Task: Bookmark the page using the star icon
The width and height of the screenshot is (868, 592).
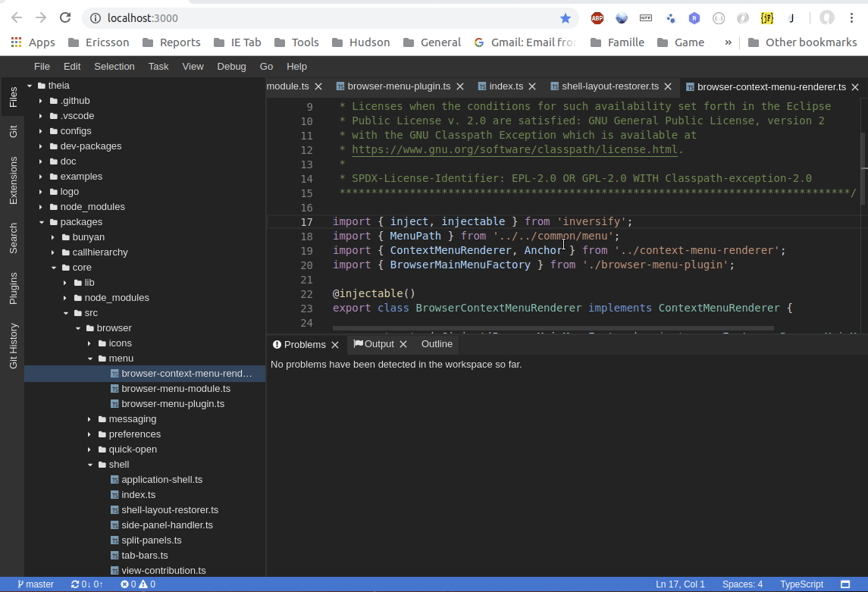Action: point(566,17)
